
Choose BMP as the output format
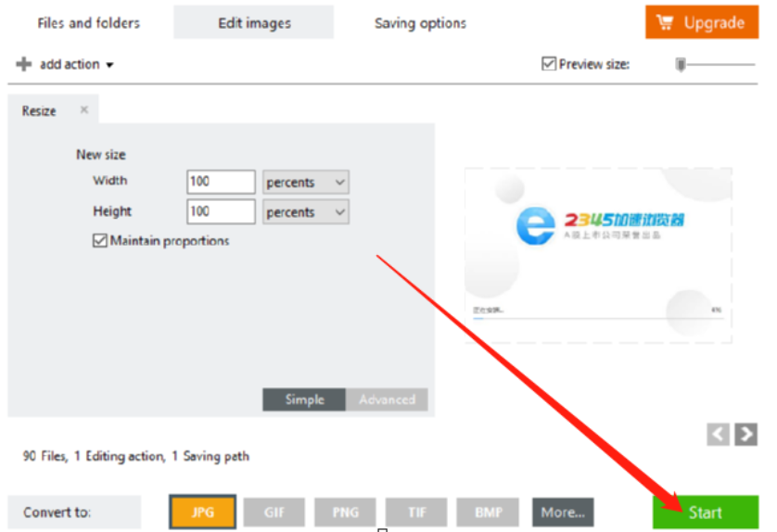(x=488, y=513)
